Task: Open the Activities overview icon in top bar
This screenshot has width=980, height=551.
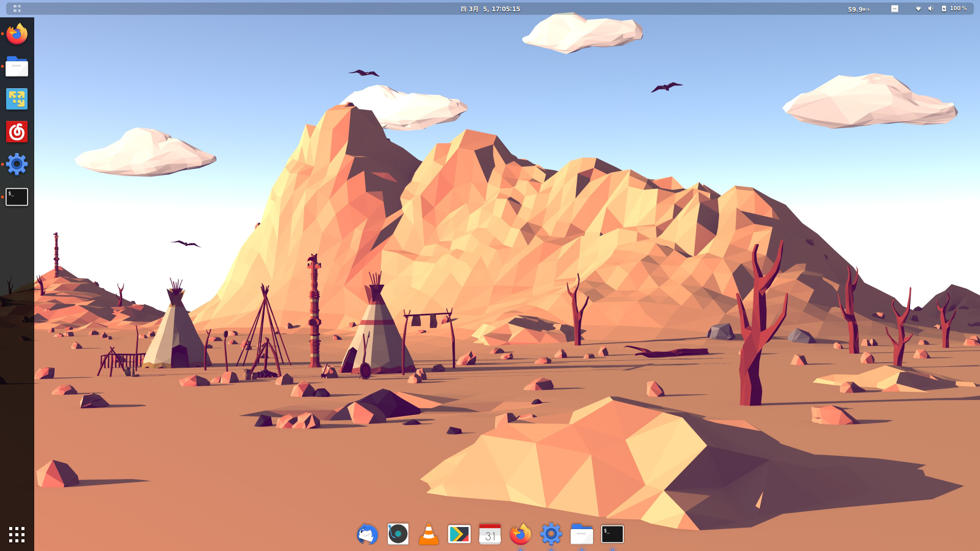Action: (x=17, y=9)
